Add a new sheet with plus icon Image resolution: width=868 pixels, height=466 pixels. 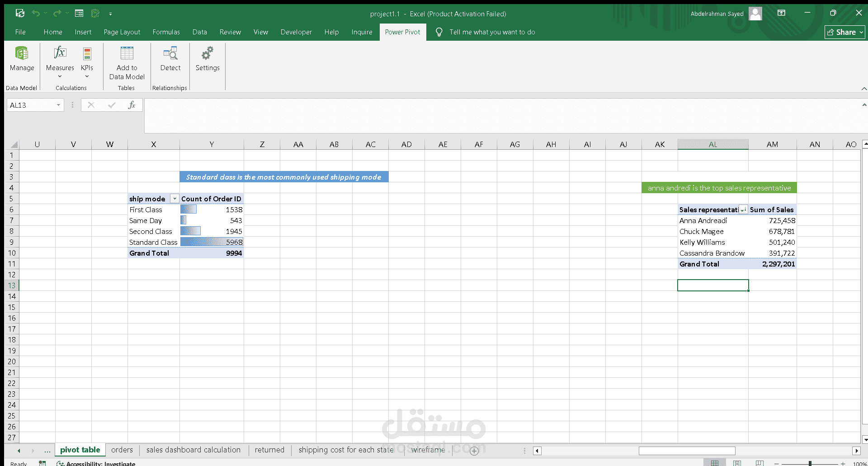[x=474, y=451]
